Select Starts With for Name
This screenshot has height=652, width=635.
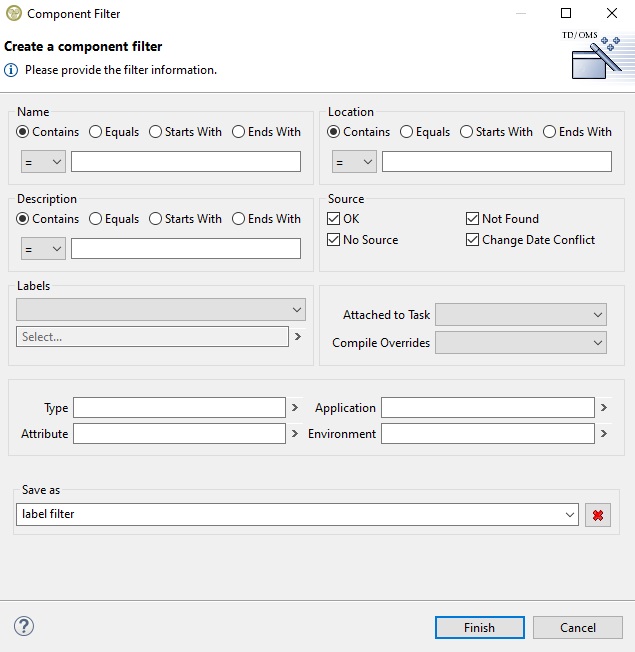point(157,132)
